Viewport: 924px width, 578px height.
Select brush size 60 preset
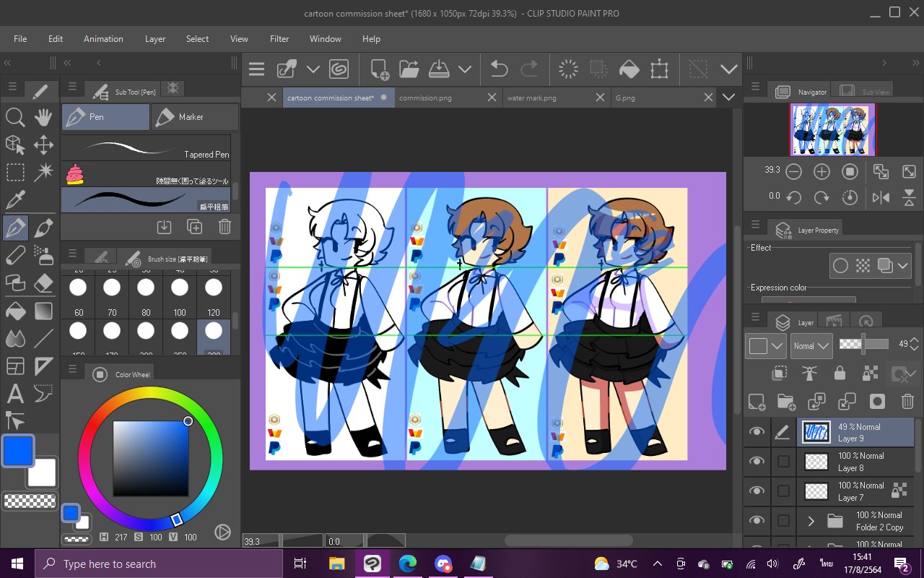pos(78,293)
